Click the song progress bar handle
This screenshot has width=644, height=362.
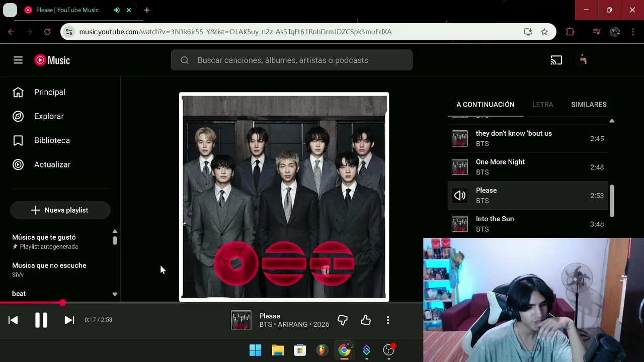(62, 303)
